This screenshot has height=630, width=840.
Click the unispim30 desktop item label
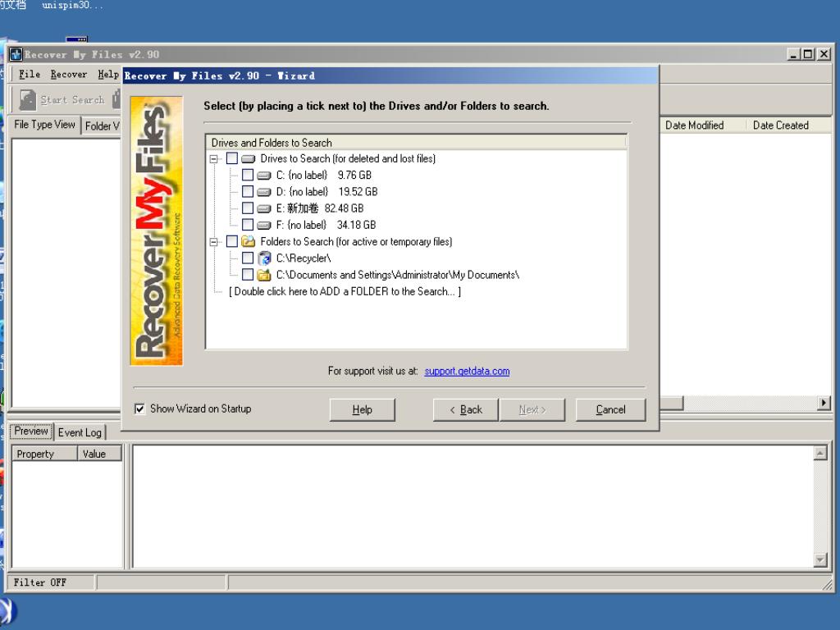(x=72, y=6)
